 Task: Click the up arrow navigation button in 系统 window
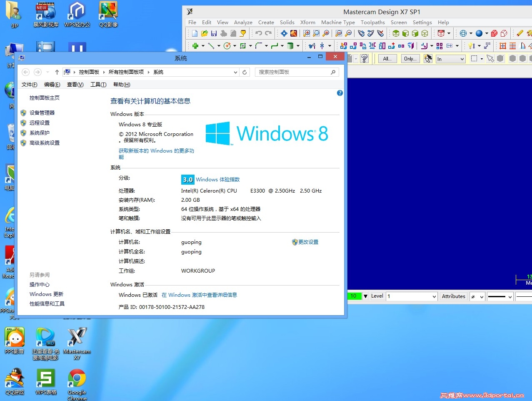click(57, 72)
